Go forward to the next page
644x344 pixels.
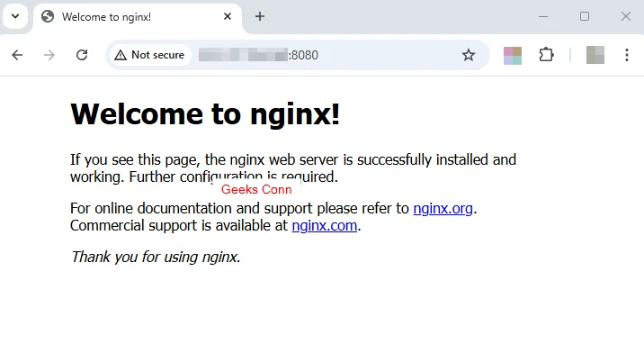click(x=49, y=55)
